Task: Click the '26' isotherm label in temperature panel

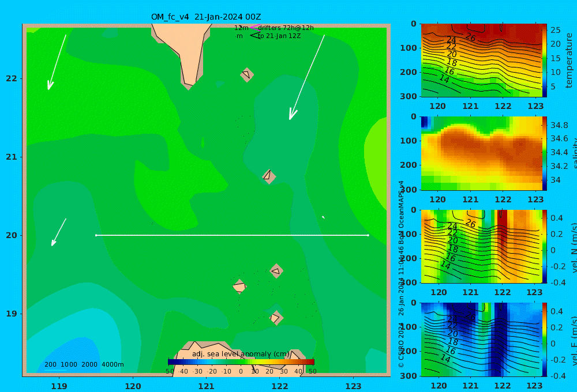Action: (470, 37)
